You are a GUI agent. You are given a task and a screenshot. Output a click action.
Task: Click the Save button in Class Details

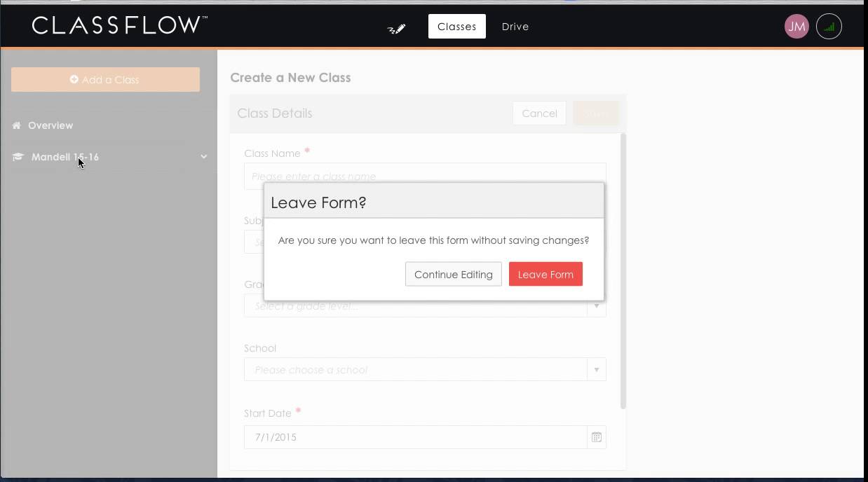click(x=595, y=113)
